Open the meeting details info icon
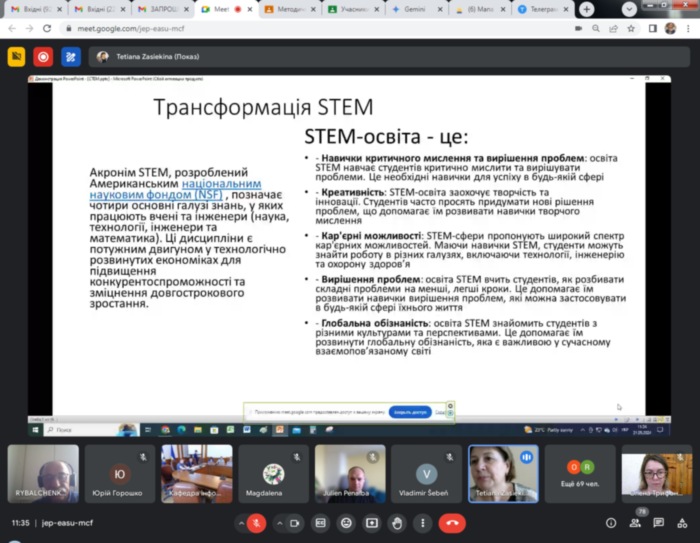 (611, 522)
